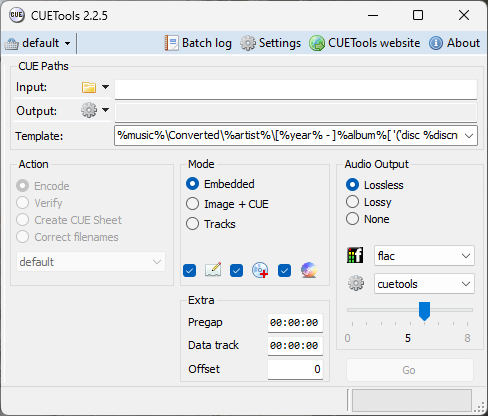Click the colorful disc icon in Mode
488x416 pixels.
click(x=309, y=270)
